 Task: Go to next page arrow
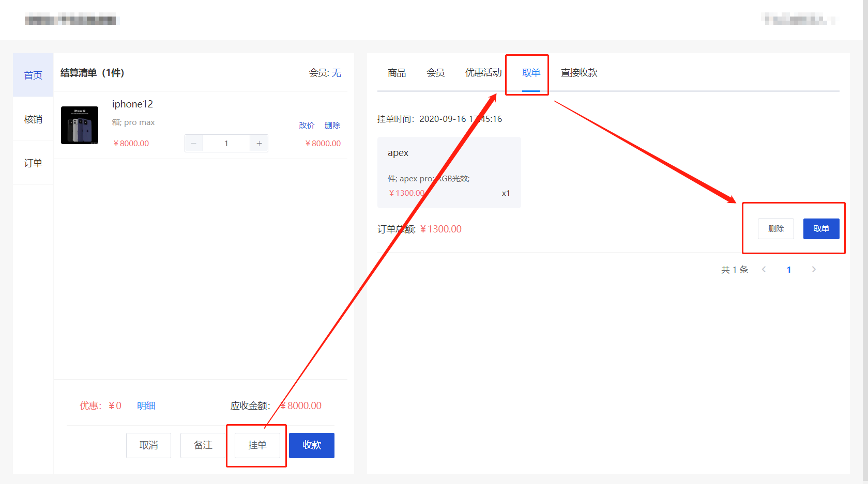pyautogui.click(x=814, y=270)
